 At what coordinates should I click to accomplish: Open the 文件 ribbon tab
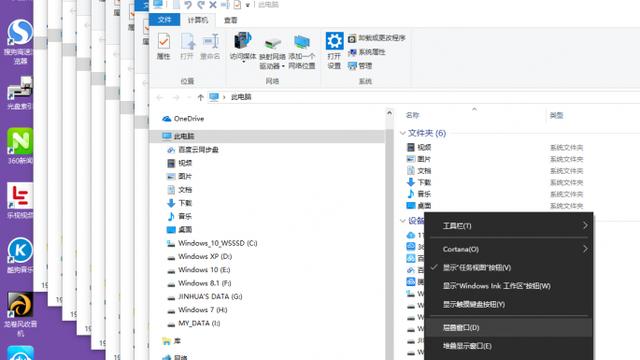pos(164,20)
